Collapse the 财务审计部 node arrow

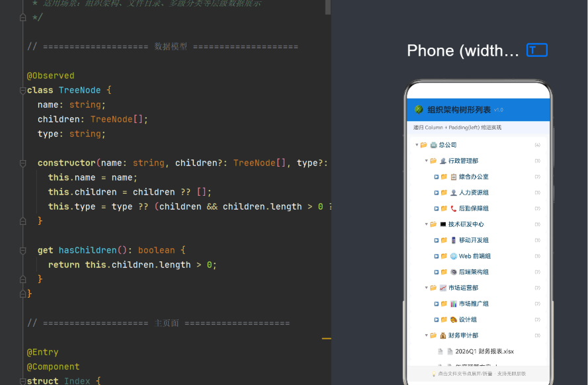coord(427,335)
